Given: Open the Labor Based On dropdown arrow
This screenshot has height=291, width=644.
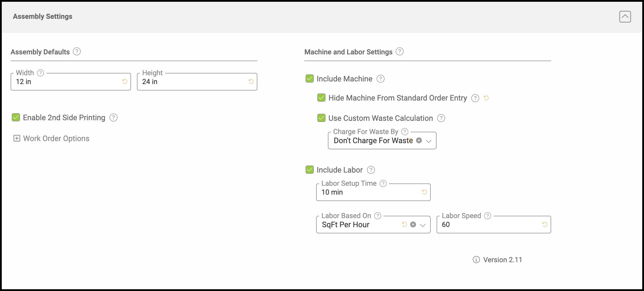Looking at the screenshot, I should coord(423,225).
